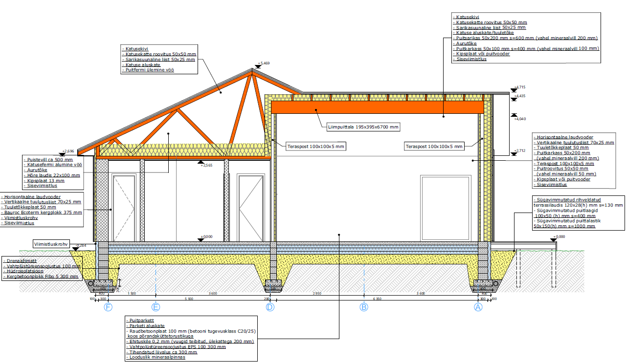Select the +2,696 eave elevation marker

(68, 151)
